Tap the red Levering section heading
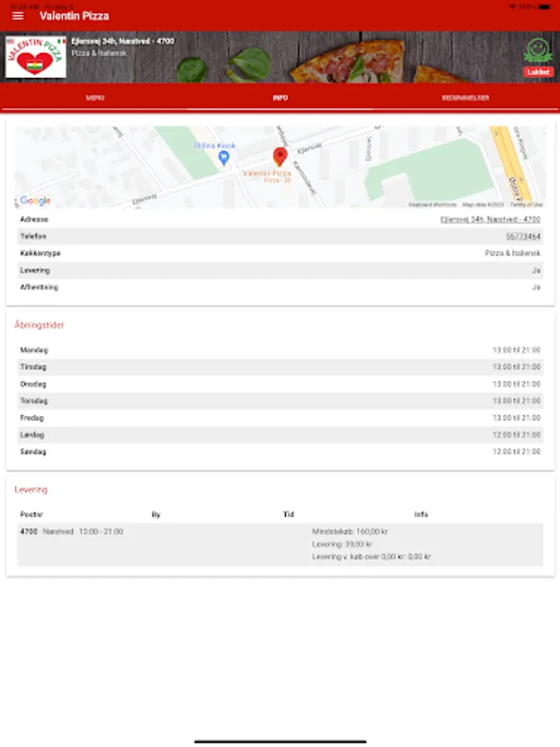The image size is (560, 747). click(x=31, y=490)
